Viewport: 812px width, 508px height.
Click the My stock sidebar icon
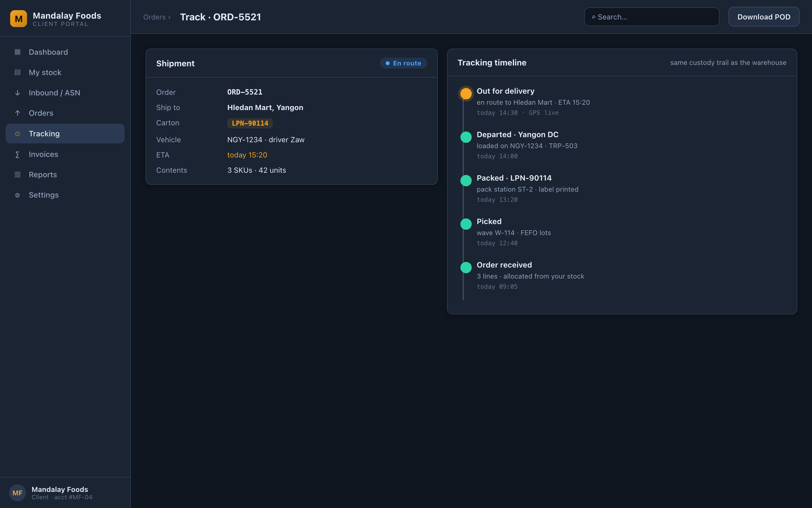(17, 72)
